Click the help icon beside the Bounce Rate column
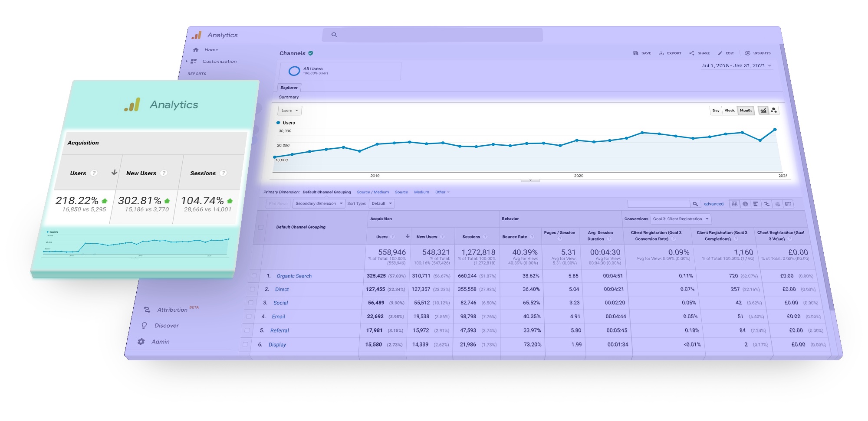Screen dimensions: 868x421 532,237
